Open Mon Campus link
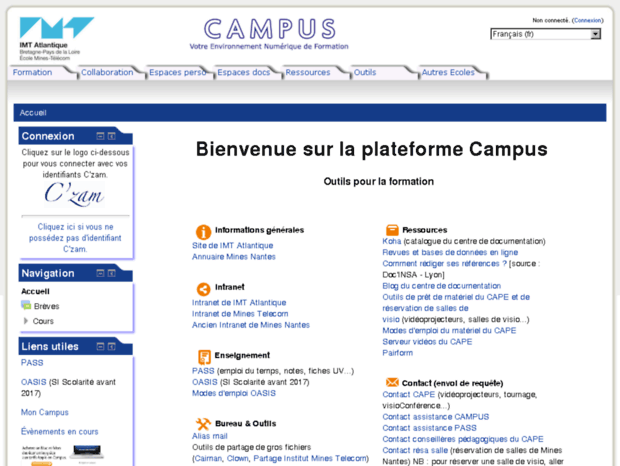Screen dimensions: 620x466 click(45, 412)
